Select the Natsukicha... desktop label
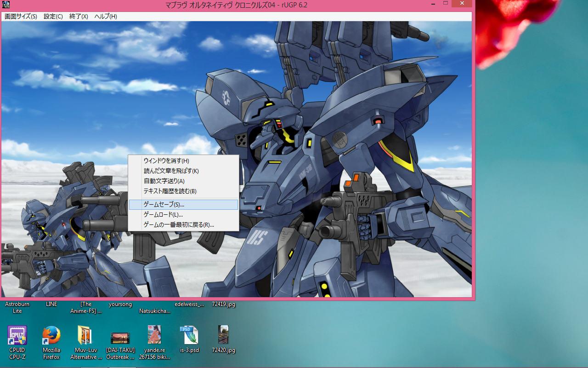The width and height of the screenshot is (588, 368). click(x=155, y=310)
